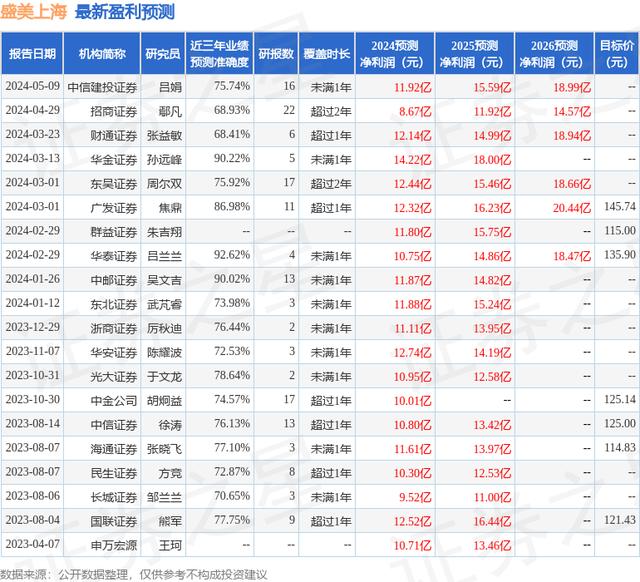This screenshot has width=640, height=582.
Task: Click the 最新盈利预测 heading
Action: 124,12
